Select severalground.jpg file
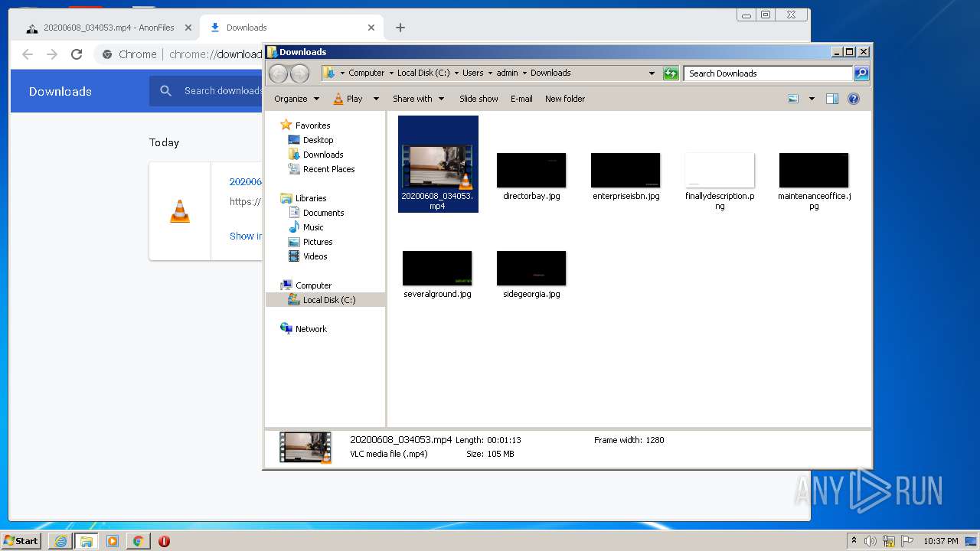The width and height of the screenshot is (980, 551). tap(437, 275)
